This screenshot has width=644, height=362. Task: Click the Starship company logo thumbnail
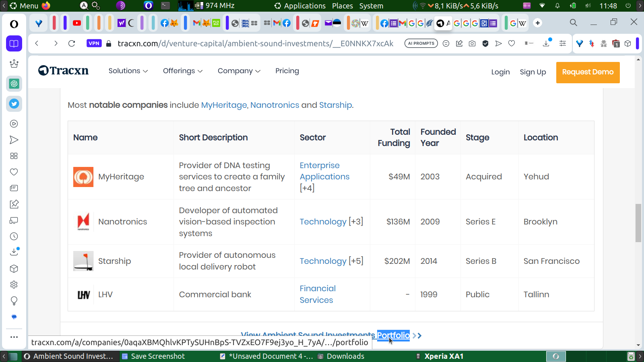coord(83,261)
